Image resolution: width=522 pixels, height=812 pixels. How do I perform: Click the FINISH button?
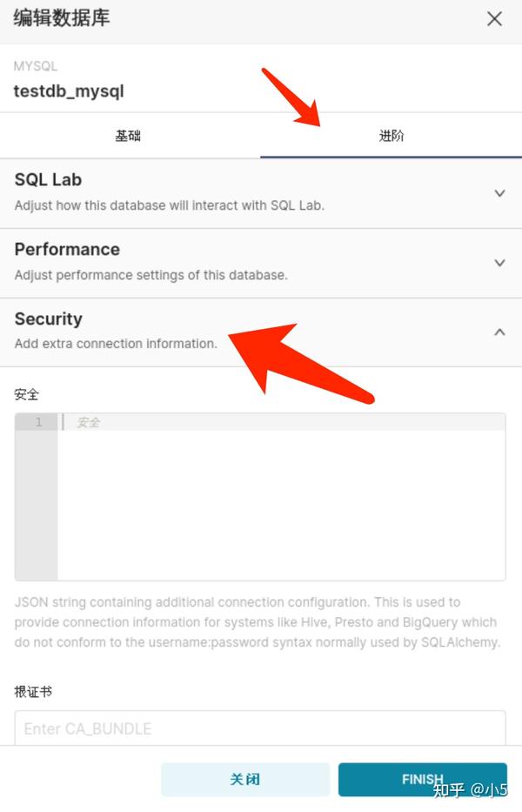tap(423, 780)
